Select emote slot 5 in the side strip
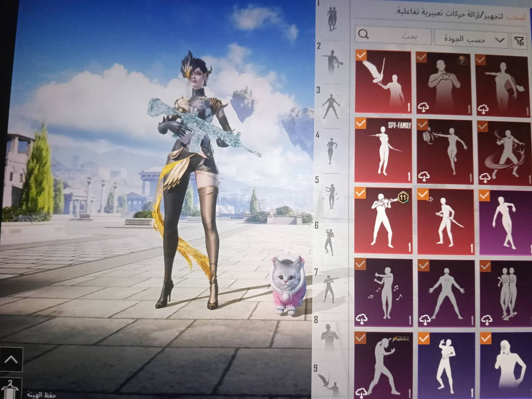532x399 pixels. 331,196
